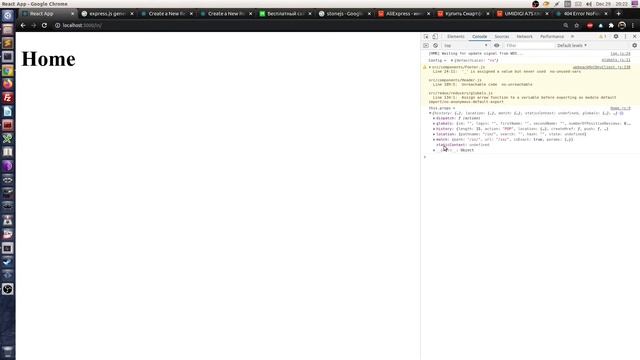Show the console sidebar panel
The height and width of the screenshot is (360, 640).
tap(426, 46)
